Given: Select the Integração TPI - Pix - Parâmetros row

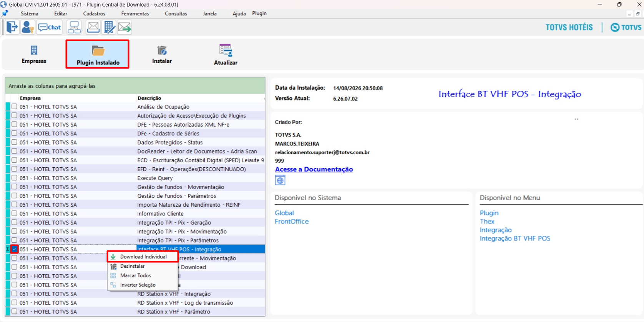Looking at the screenshot, I should (135, 240).
